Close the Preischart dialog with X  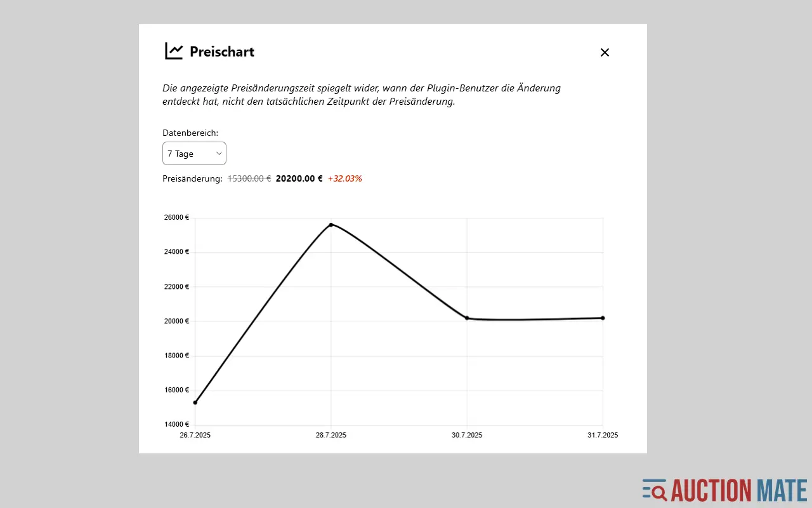point(605,53)
